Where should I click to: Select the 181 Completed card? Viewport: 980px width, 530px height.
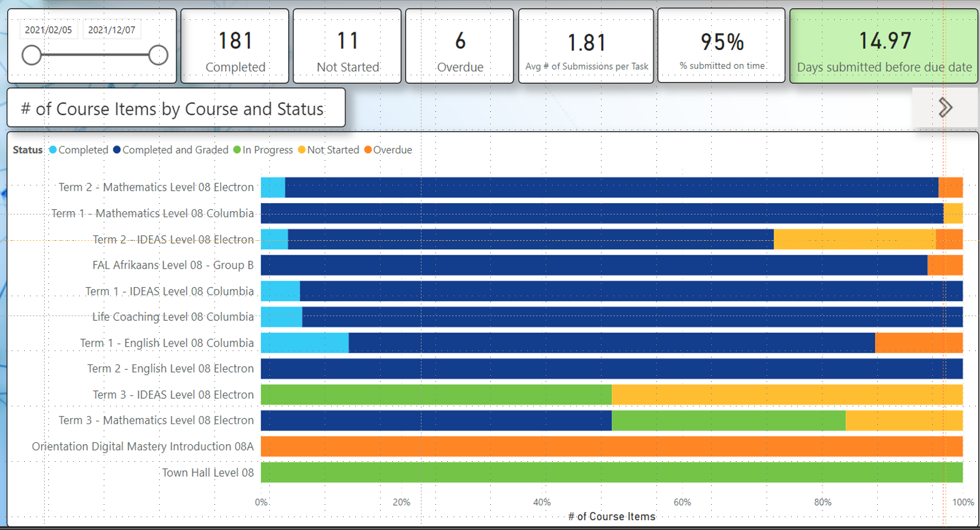click(x=235, y=46)
